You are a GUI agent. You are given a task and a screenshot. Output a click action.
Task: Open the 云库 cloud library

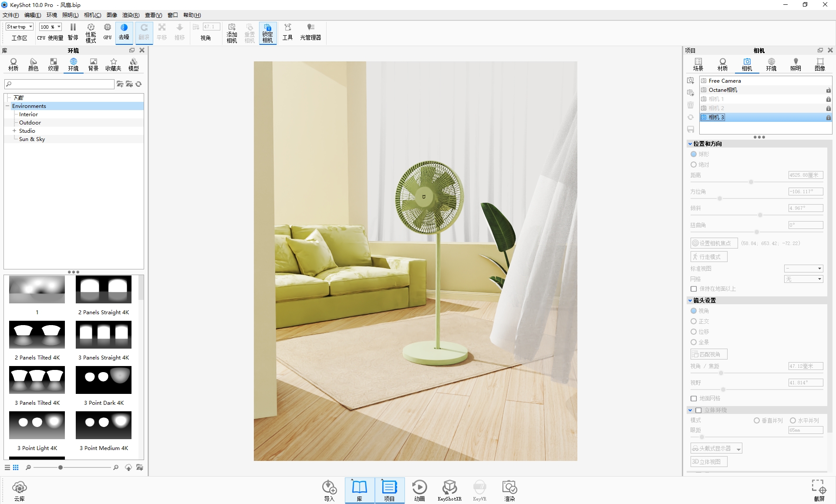19,491
